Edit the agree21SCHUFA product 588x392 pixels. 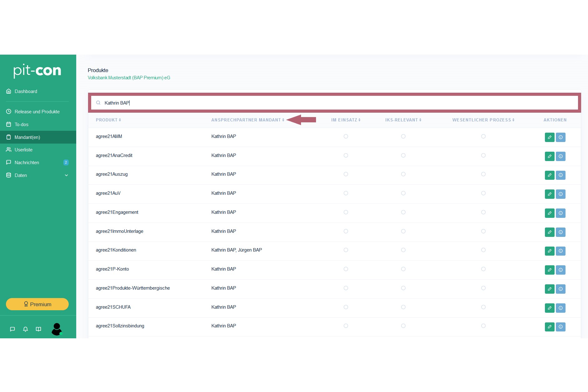(x=550, y=308)
